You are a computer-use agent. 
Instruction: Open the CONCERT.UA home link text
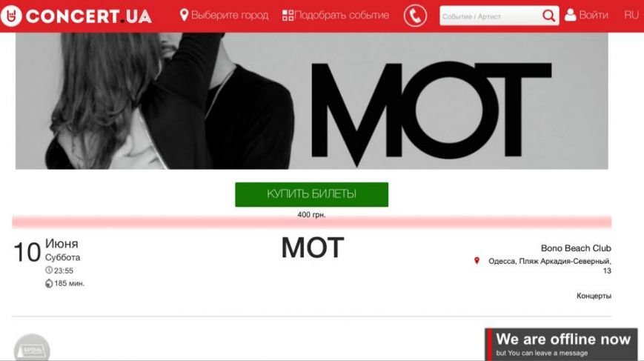tap(89, 16)
